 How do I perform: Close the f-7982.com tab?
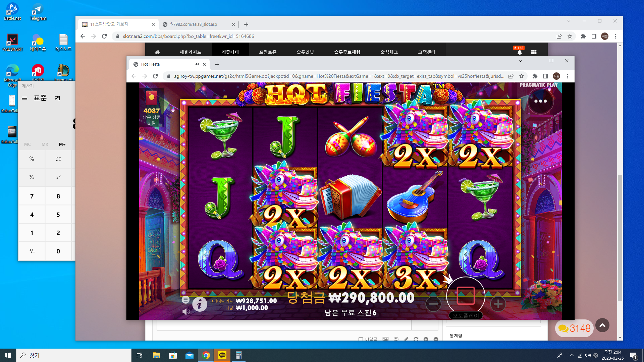[233, 24]
